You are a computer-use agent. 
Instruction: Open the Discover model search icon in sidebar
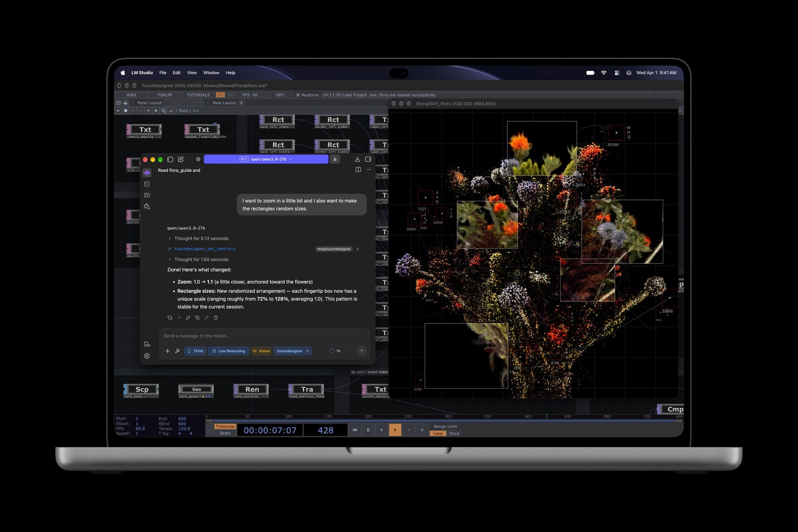pyautogui.click(x=147, y=207)
